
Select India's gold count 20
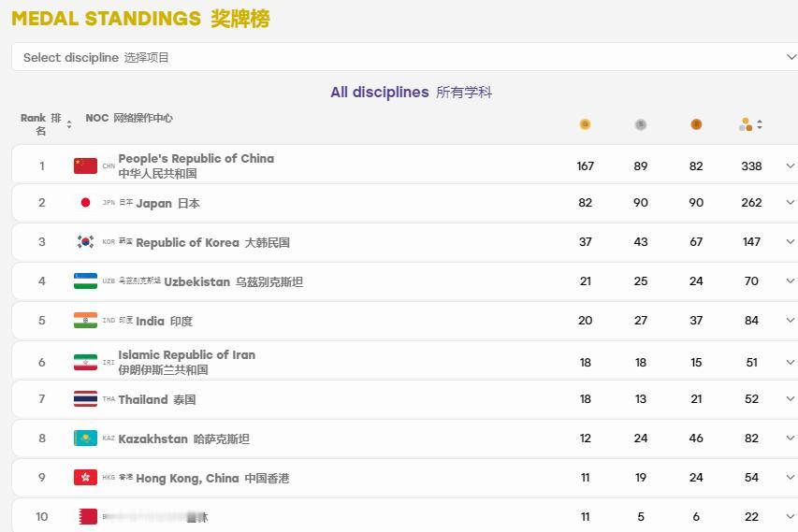[586, 321]
